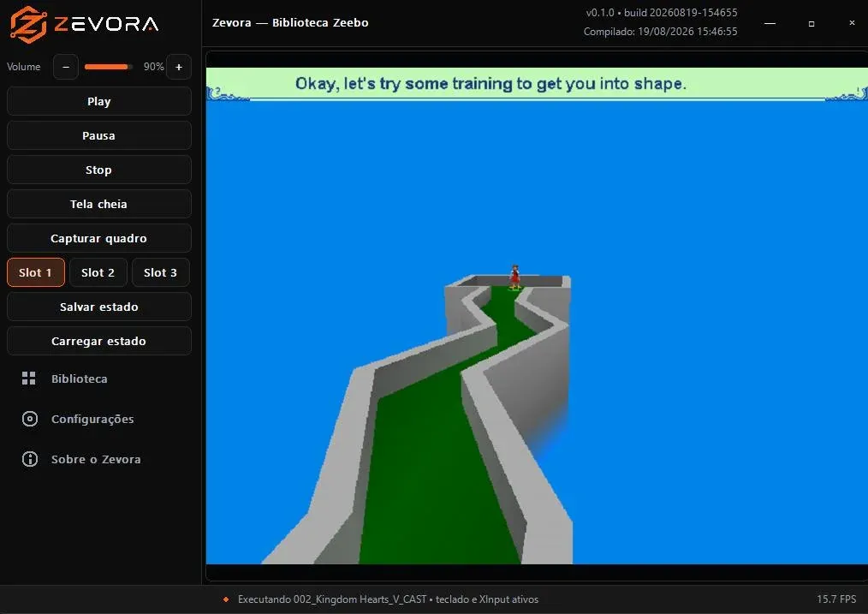Select save Slot 1
Screen dimensions: 868x614
(36, 272)
